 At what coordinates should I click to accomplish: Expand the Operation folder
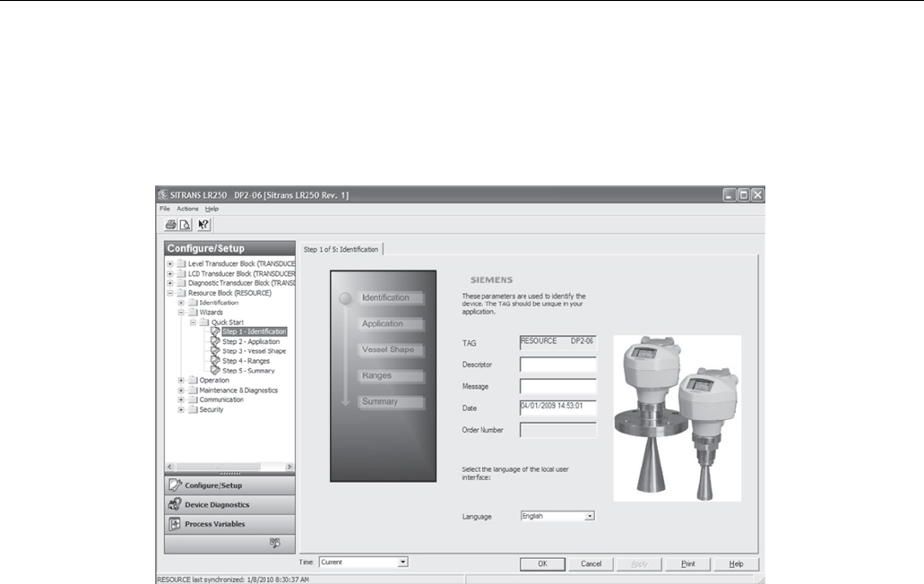[181, 381]
